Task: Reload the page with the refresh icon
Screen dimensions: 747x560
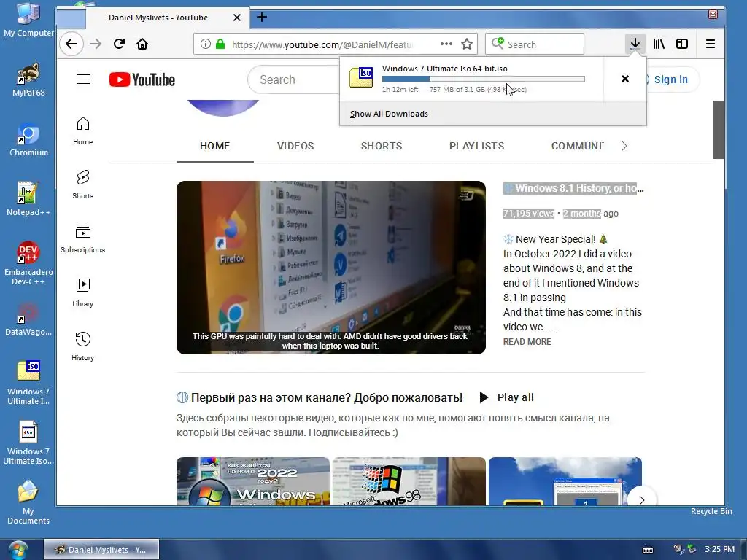Action: (119, 44)
